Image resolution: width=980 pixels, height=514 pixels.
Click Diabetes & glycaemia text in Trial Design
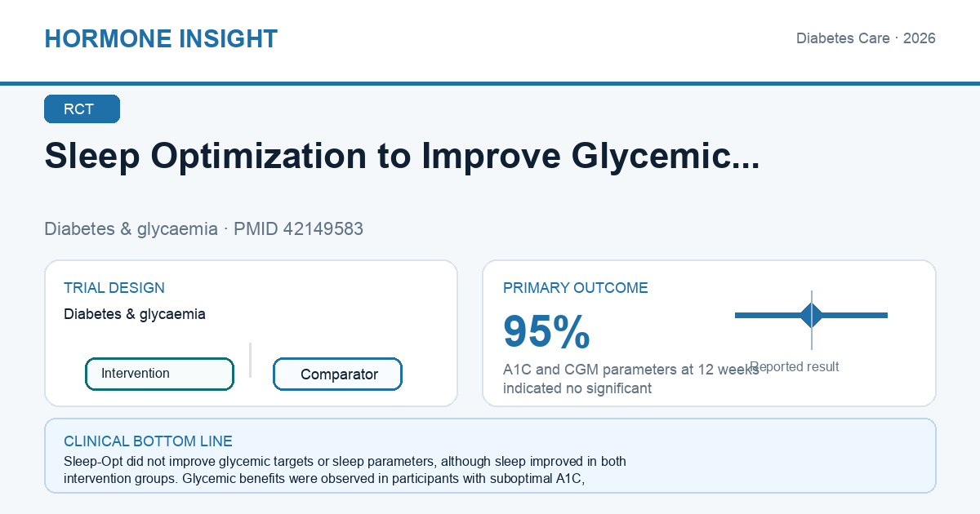[135, 314]
